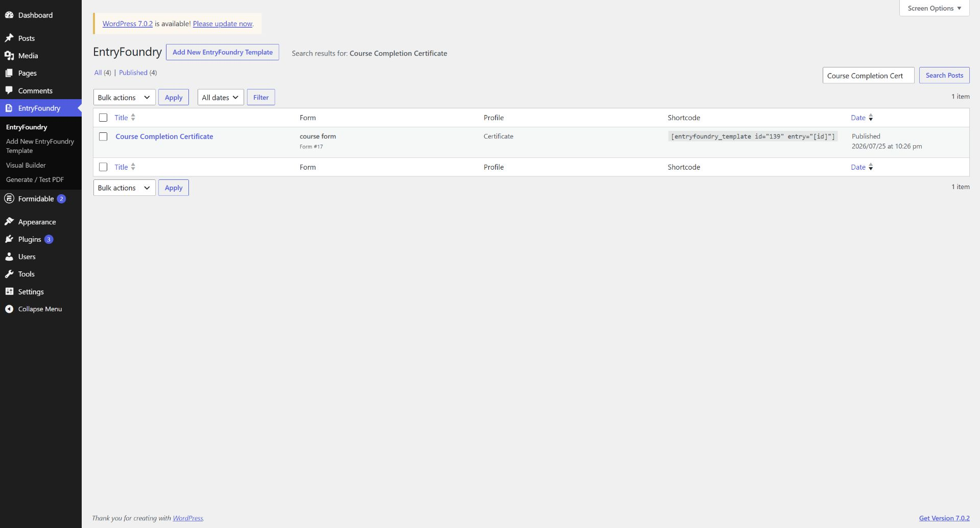Click the Appearance paintbrush icon
This screenshot has width=980, height=528.
click(x=9, y=221)
